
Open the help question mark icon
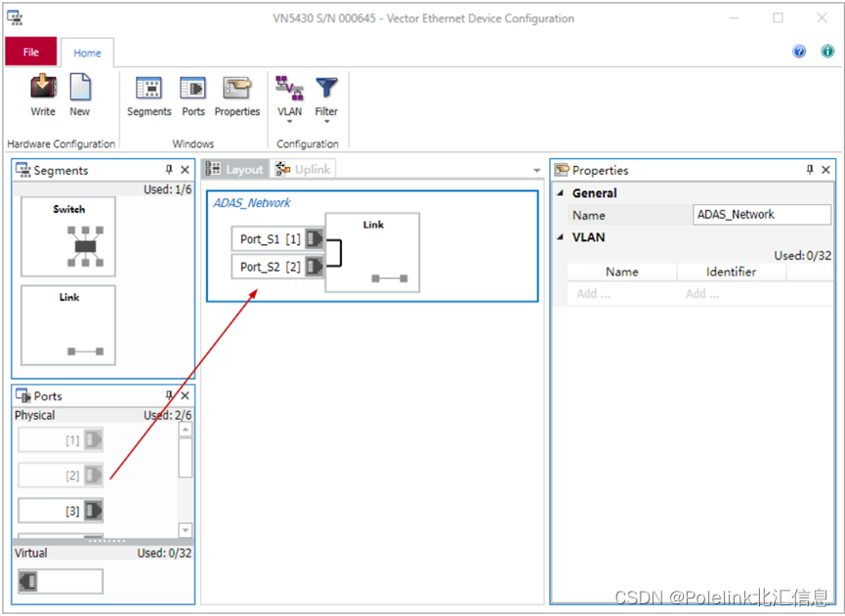coord(799,52)
